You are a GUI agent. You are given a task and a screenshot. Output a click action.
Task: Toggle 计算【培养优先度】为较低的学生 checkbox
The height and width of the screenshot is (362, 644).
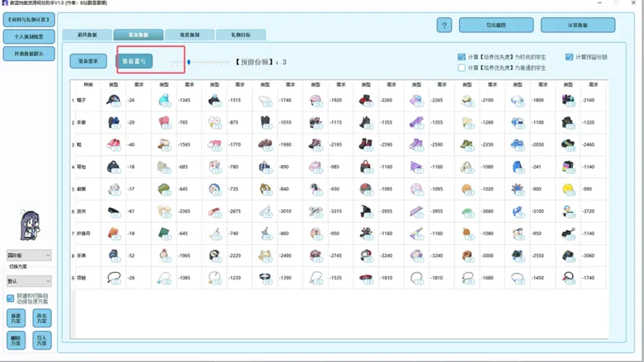pos(462,57)
